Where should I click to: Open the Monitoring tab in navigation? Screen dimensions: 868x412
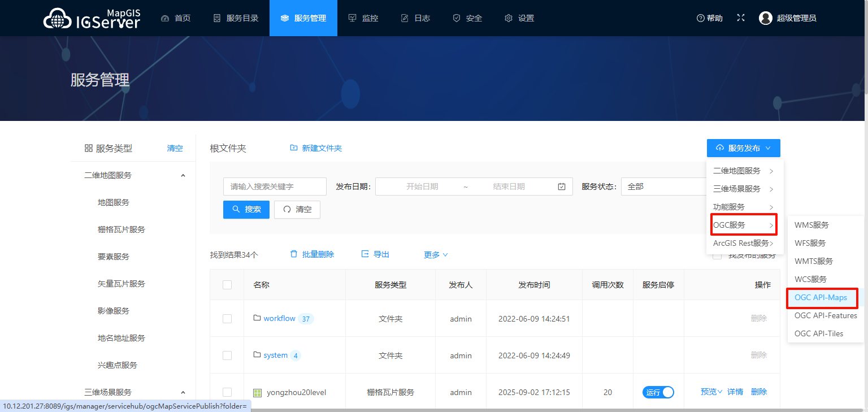point(363,18)
